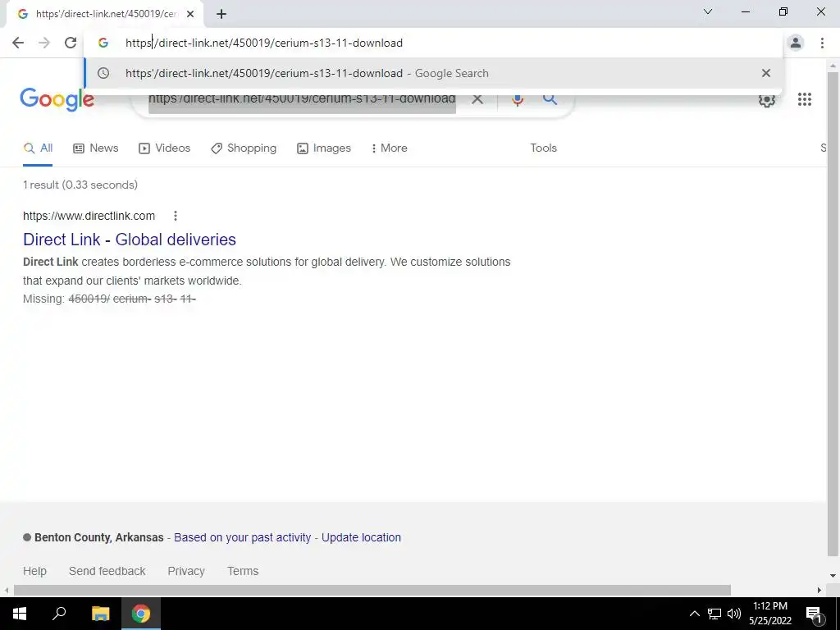Open the Direct Link - Global deliveries result
Screen dimensions: 840x630
[130, 240]
